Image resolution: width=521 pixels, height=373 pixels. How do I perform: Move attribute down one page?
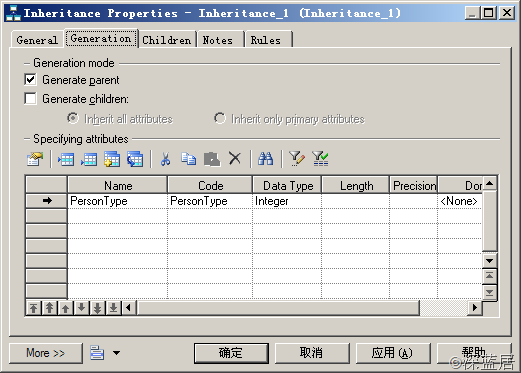tap(97, 308)
